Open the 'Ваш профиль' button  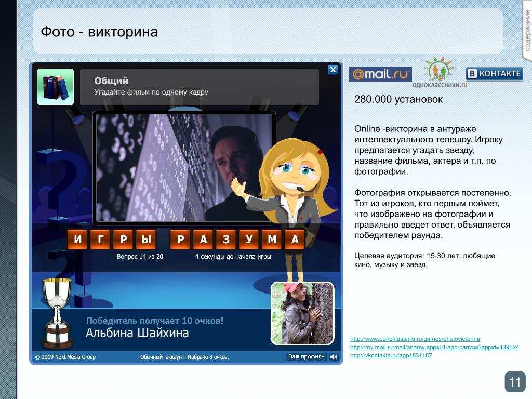(x=307, y=356)
